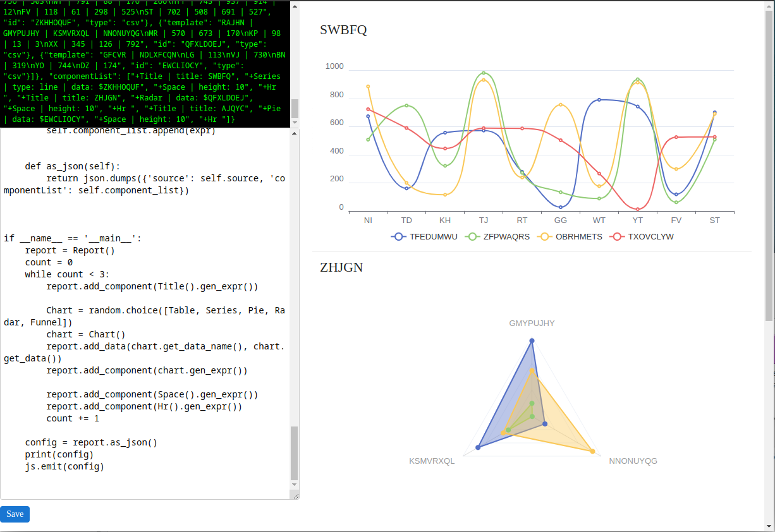Click the 800 y-axis label
Viewport: 775px width, 532px height.
[337, 95]
